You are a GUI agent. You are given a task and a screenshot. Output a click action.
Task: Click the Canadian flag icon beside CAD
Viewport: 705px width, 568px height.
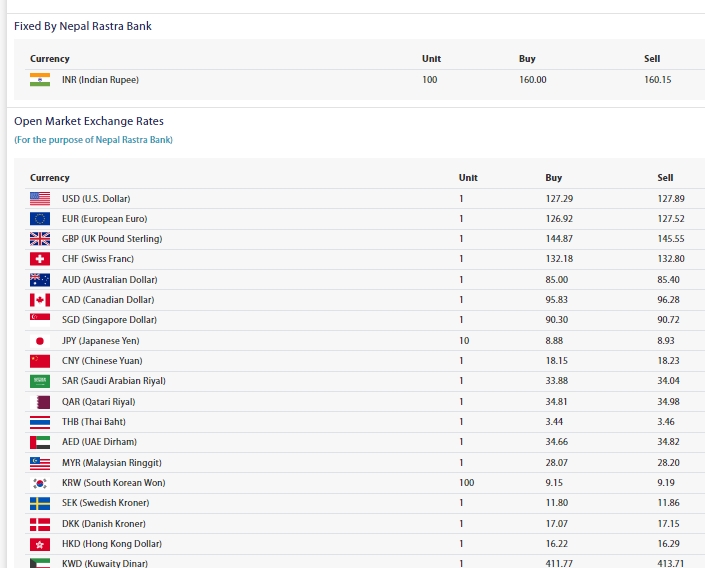[40, 300]
